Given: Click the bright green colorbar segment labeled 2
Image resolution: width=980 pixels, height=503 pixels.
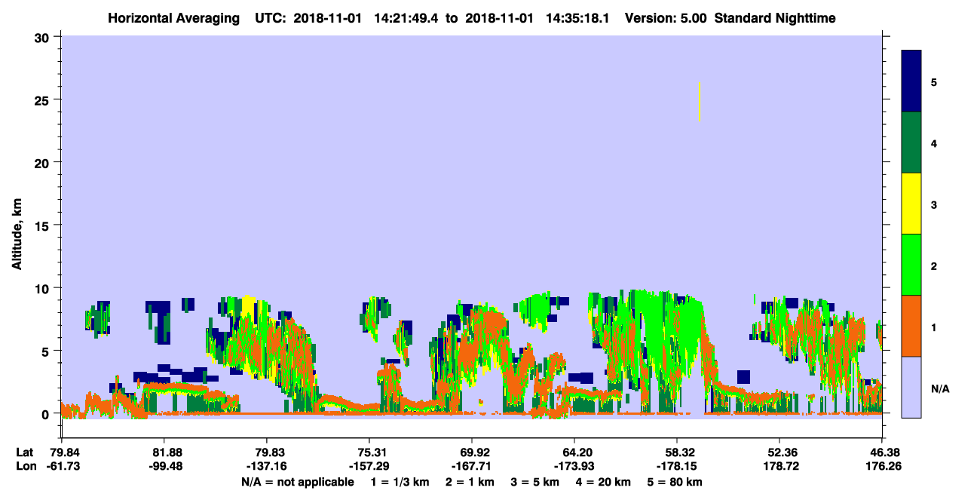Looking at the screenshot, I should point(911,265).
